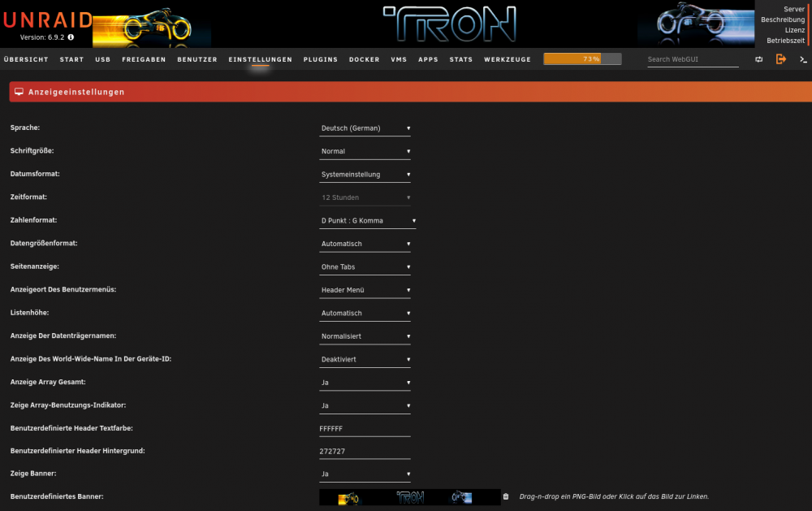Edit the header text color field FFFFFF
The height and width of the screenshot is (511, 812).
pos(365,429)
